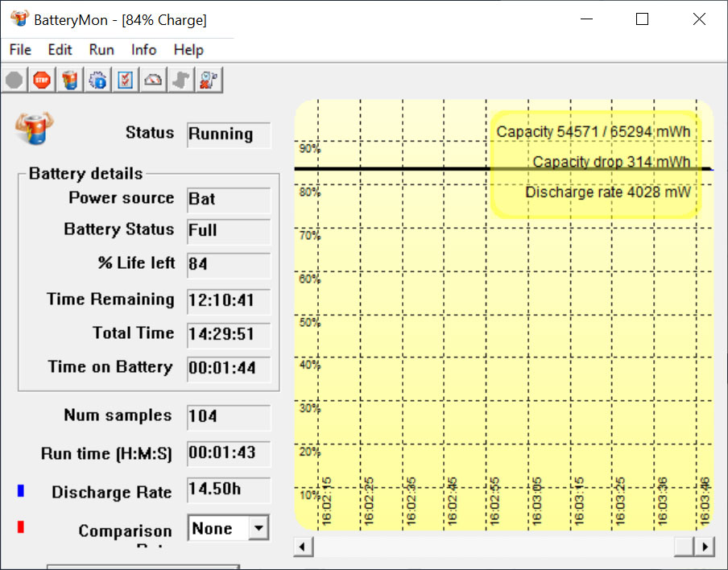This screenshot has height=570, width=728.
Task: Click the grey start monitoring toolbar icon
Action: [x=14, y=81]
